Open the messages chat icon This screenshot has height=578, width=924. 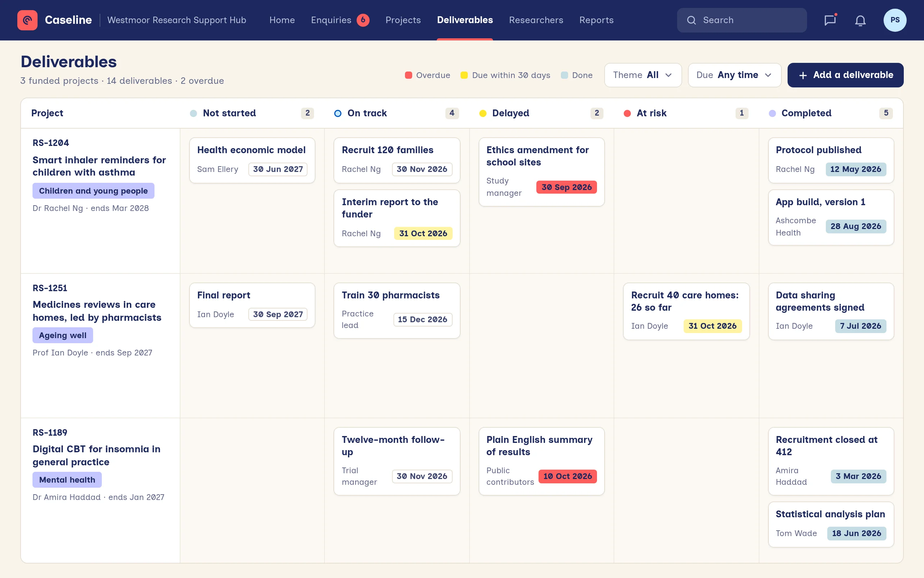(x=830, y=20)
